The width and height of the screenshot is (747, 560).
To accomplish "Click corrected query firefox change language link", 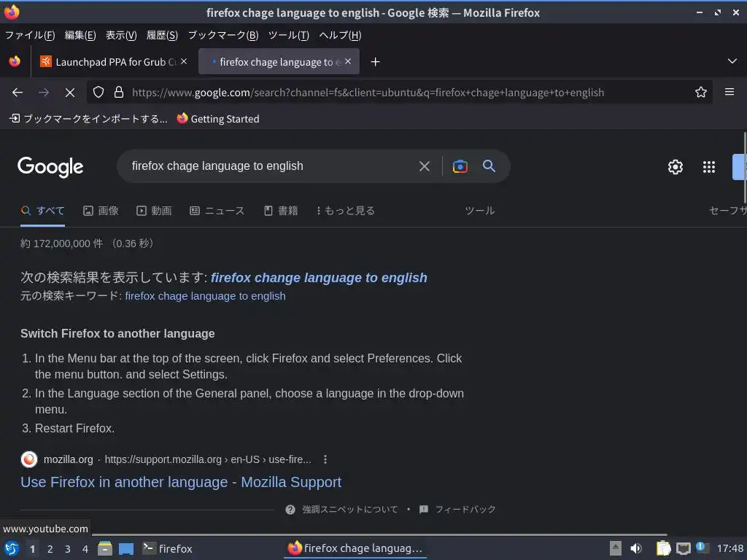I will pyautogui.click(x=319, y=278).
